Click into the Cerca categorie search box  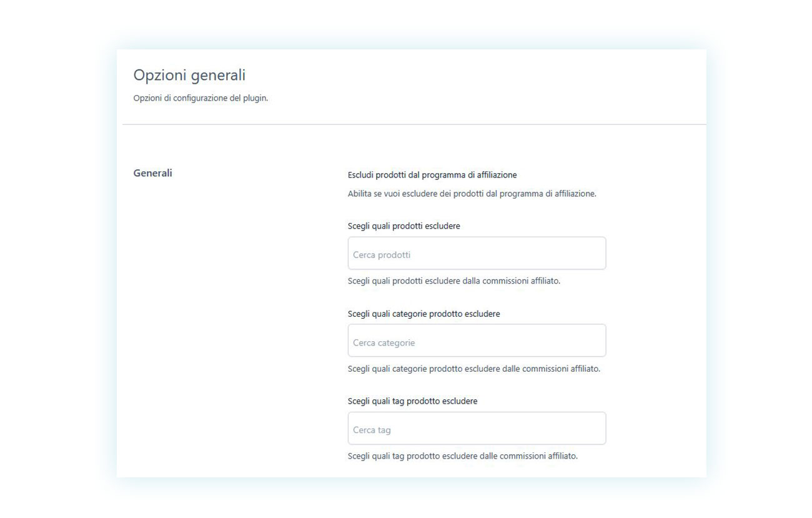click(477, 341)
